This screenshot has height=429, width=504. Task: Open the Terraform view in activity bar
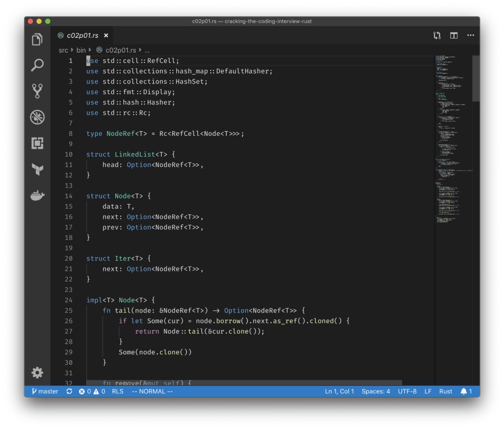point(37,169)
